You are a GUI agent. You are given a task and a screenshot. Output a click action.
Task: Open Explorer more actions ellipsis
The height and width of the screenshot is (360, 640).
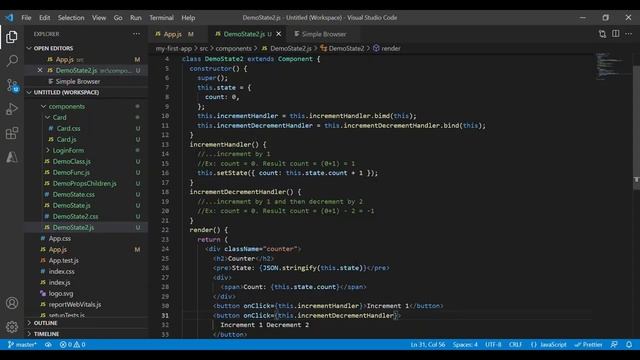coord(136,34)
